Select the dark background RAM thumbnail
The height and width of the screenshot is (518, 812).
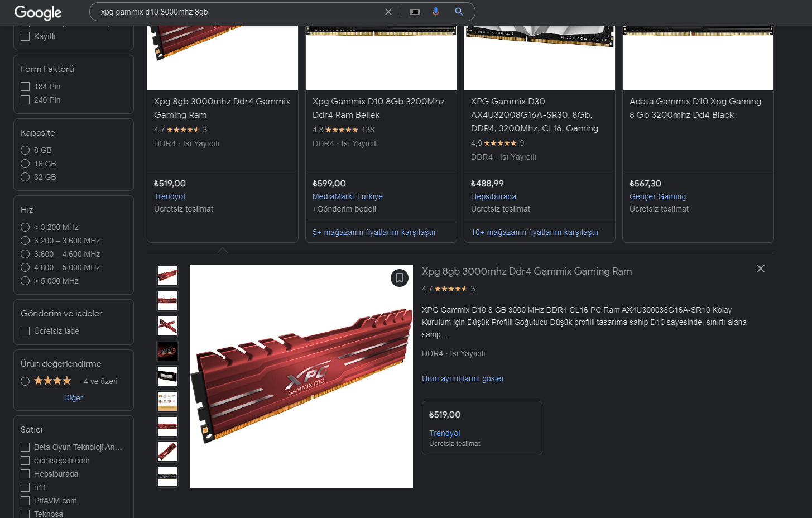pyautogui.click(x=167, y=351)
